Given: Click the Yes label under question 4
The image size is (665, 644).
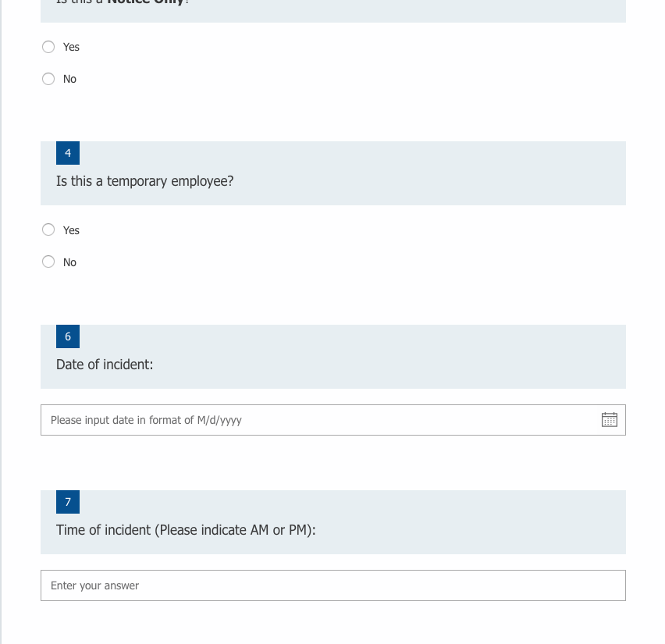Looking at the screenshot, I should [70, 229].
